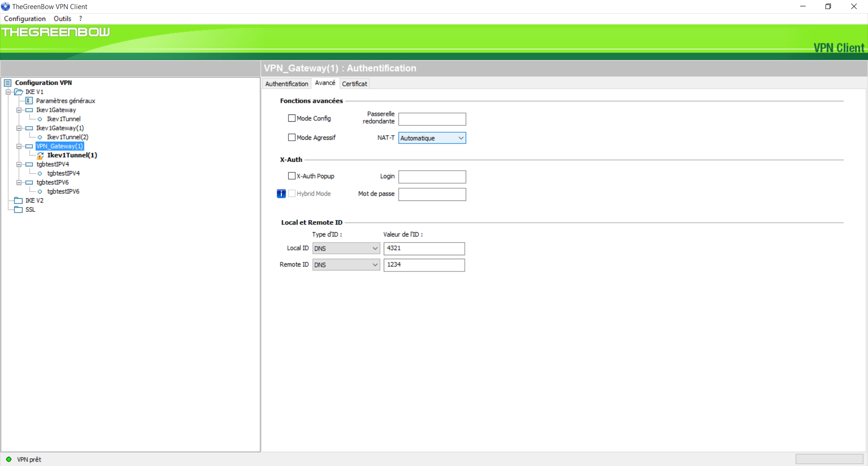Collapse the Ikev1Gateway(1) tree node
The height and width of the screenshot is (466, 868).
[x=19, y=128]
